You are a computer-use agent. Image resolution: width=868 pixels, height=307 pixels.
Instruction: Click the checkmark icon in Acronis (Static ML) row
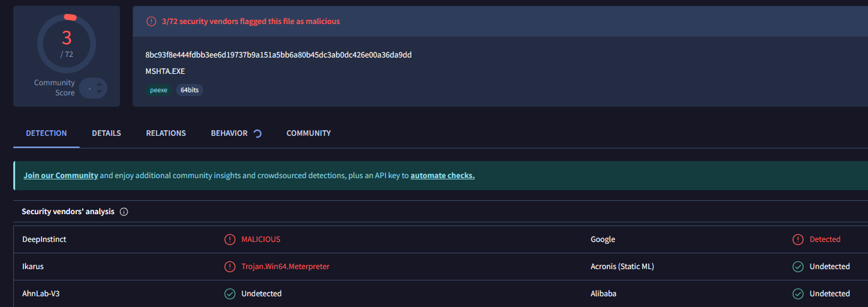[x=798, y=267]
